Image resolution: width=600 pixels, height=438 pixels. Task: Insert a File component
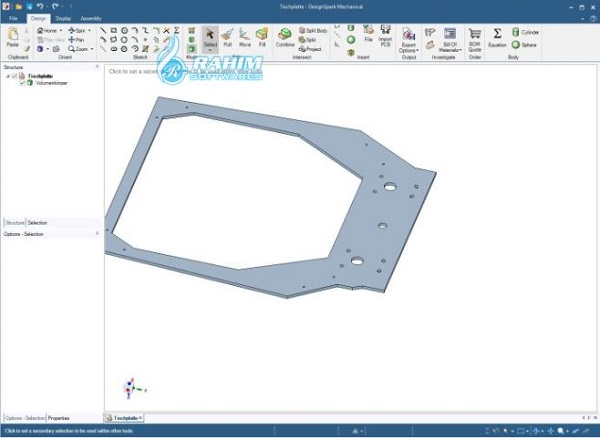(368, 34)
